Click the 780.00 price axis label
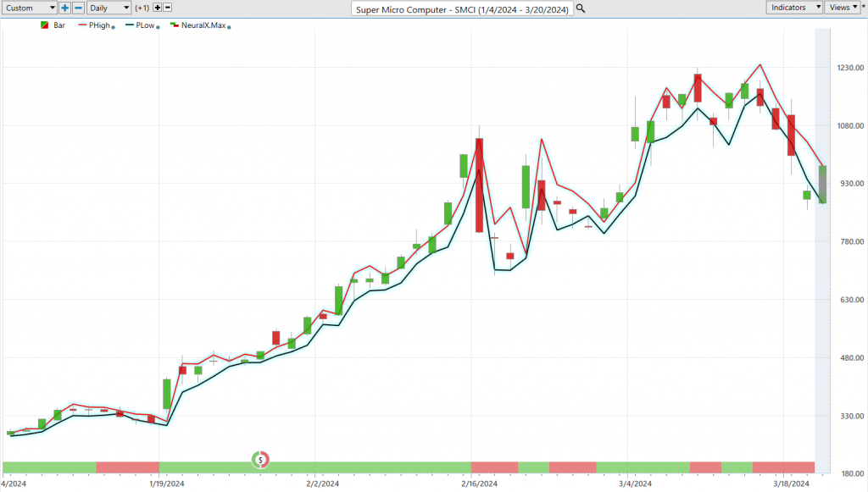 pyautogui.click(x=852, y=241)
